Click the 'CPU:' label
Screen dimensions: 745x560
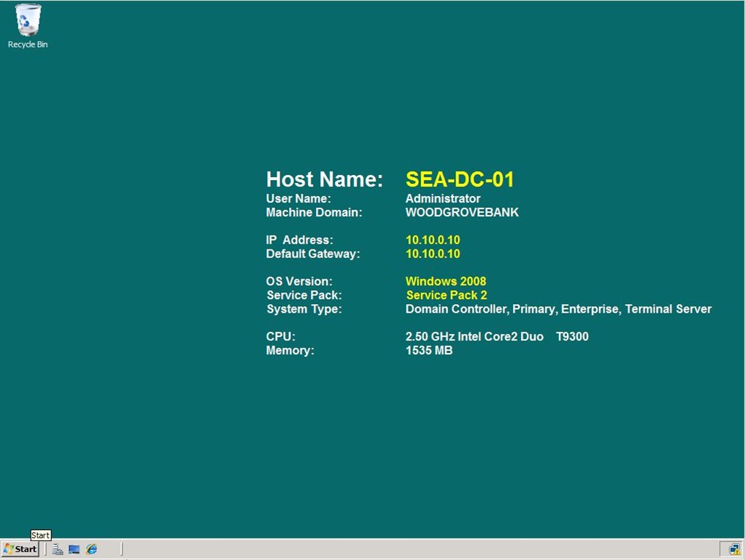point(281,336)
